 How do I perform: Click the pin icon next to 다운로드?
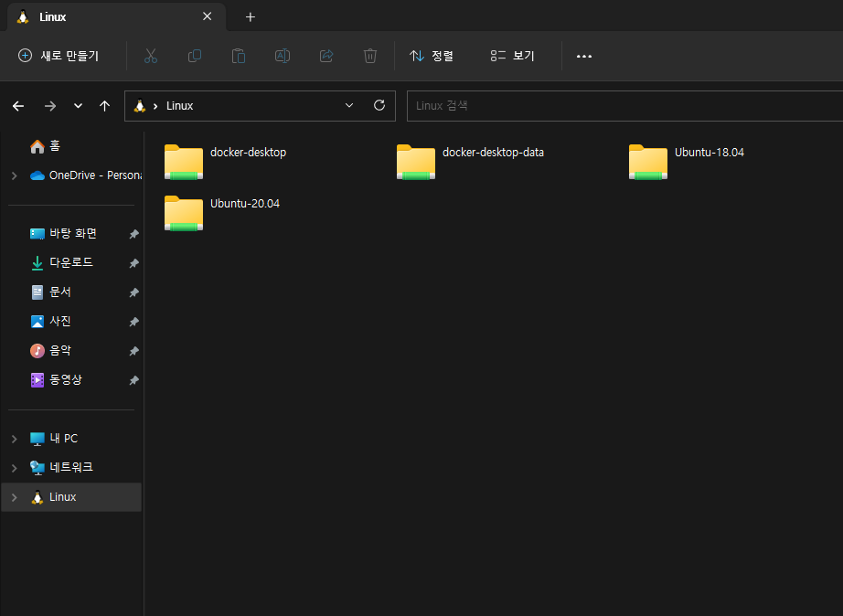(x=133, y=263)
